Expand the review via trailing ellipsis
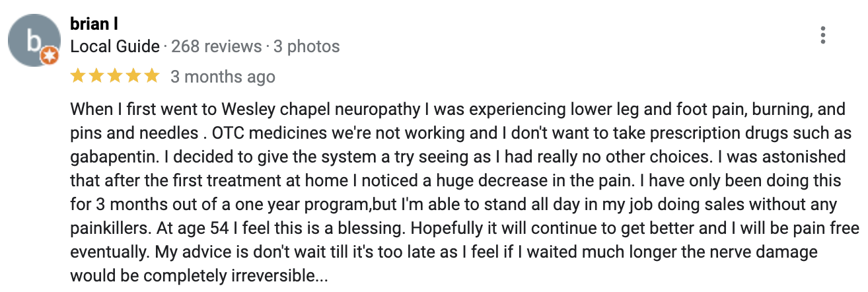868x292 pixels. click(x=320, y=276)
